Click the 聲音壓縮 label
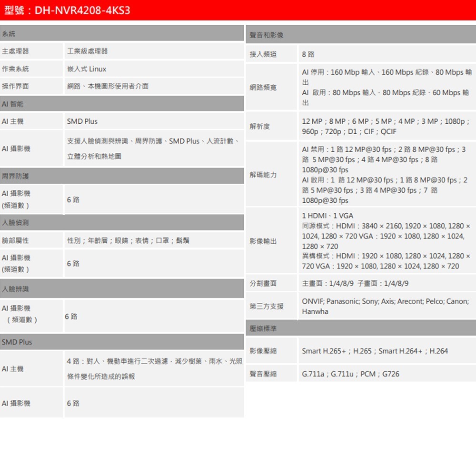This screenshot has height=476, width=476. (263, 374)
